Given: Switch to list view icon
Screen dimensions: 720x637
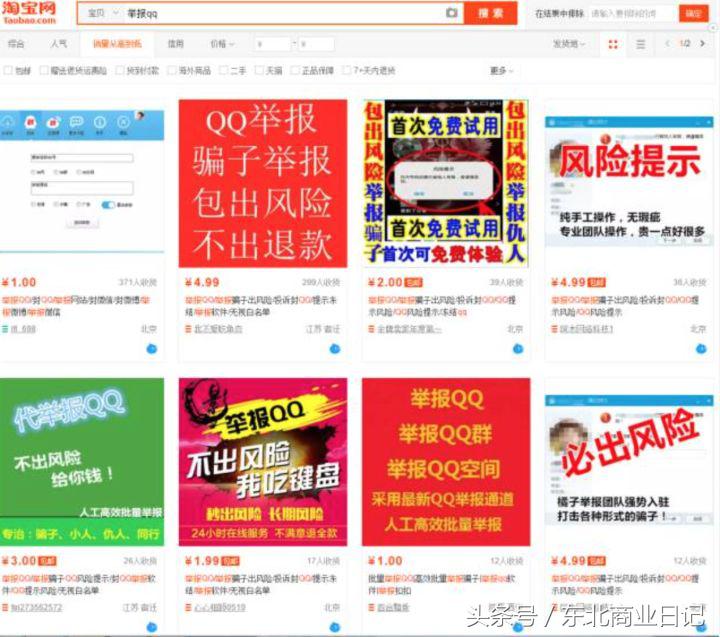Looking at the screenshot, I should [641, 44].
